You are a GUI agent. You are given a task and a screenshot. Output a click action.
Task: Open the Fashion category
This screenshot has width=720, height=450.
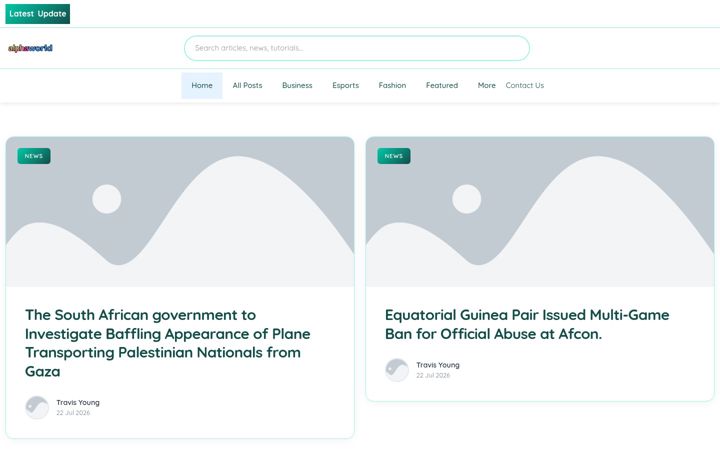[392, 85]
